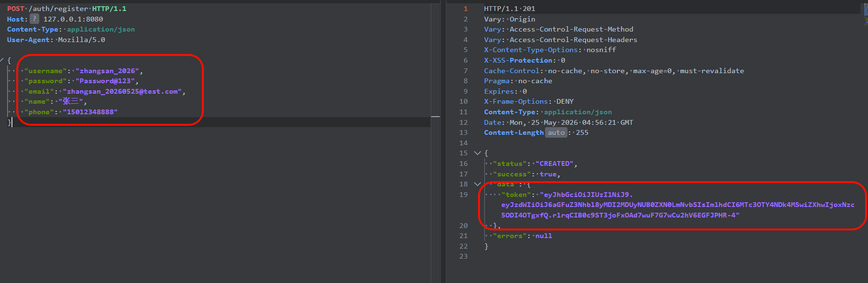Click the zhangsan_20260525@test.com email value
Screen dimensions: 868x283
tap(122, 91)
